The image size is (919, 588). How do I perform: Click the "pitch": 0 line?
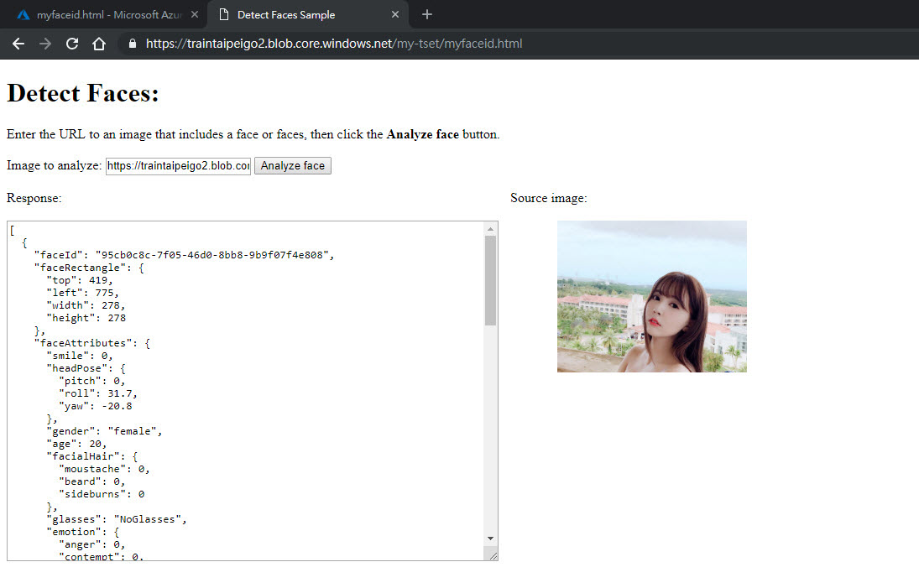[x=92, y=382]
